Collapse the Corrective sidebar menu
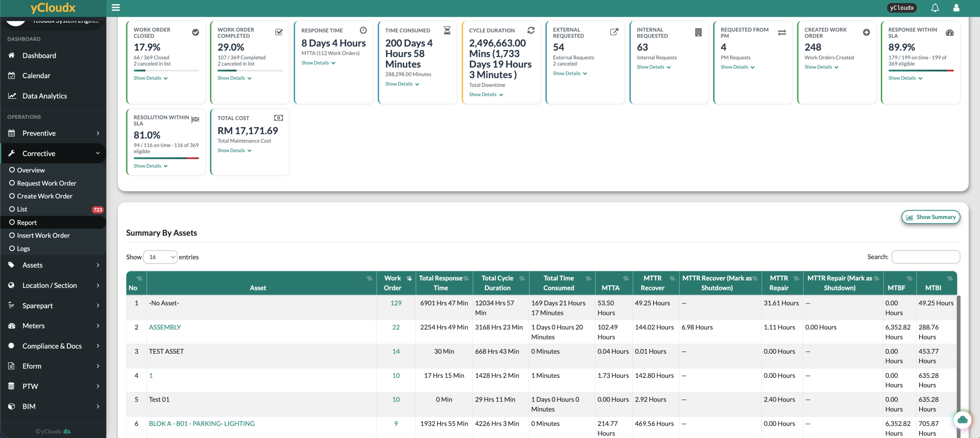This screenshot has height=438, width=980. [x=53, y=153]
